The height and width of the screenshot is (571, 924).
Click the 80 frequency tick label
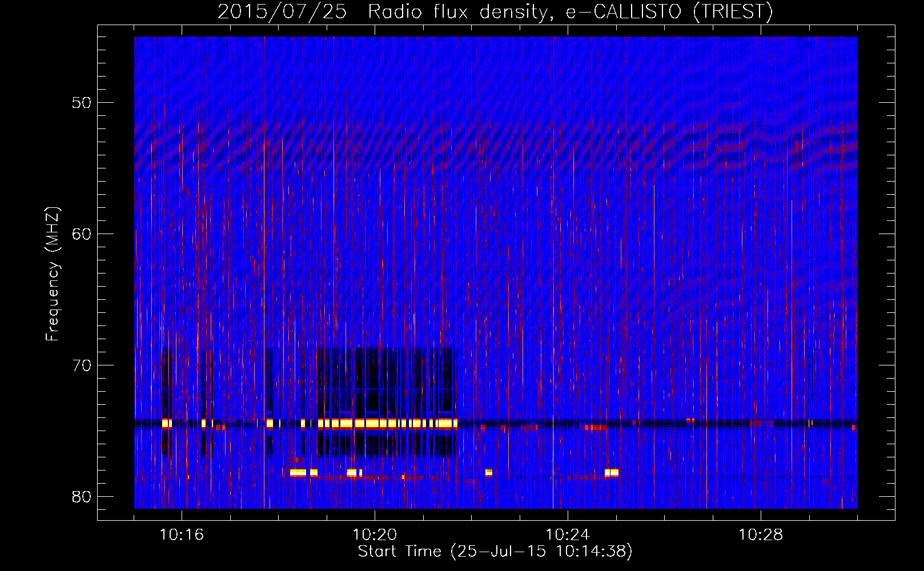82,497
